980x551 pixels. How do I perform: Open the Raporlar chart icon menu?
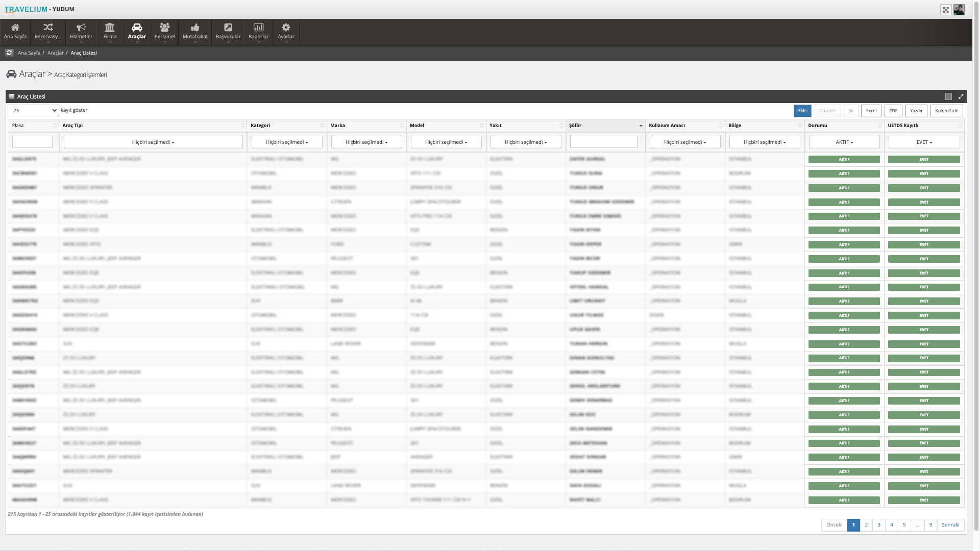[x=258, y=31]
